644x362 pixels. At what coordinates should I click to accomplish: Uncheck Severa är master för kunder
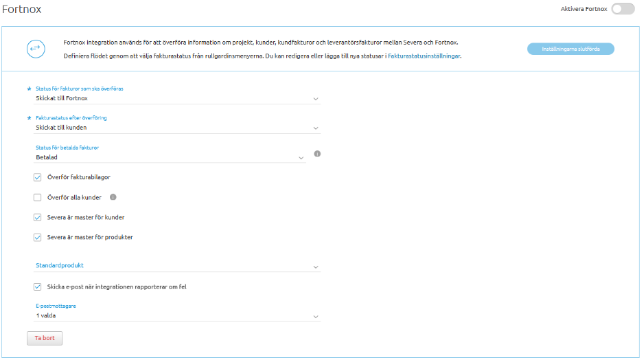[x=38, y=218]
